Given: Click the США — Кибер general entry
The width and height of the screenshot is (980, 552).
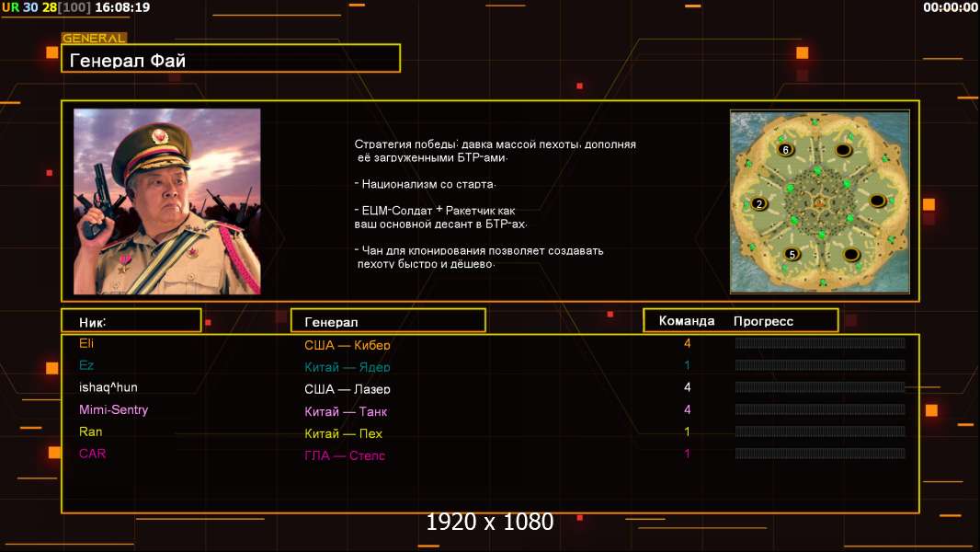Looking at the screenshot, I should click(348, 344).
